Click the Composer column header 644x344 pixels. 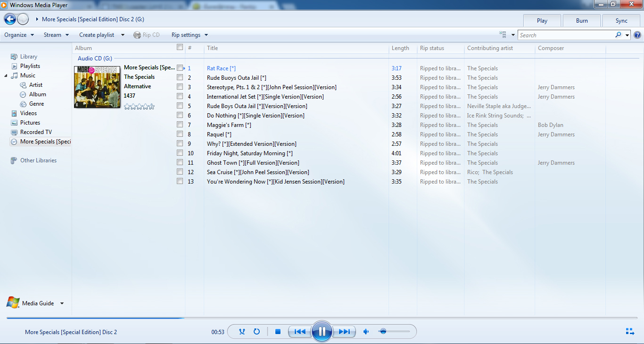(570, 48)
